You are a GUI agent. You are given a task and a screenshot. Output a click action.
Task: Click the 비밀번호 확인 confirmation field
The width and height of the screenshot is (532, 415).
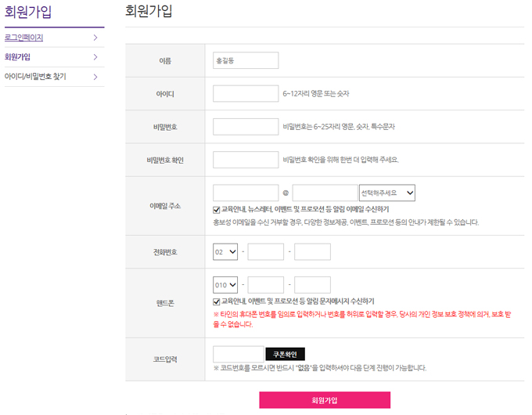click(x=246, y=160)
